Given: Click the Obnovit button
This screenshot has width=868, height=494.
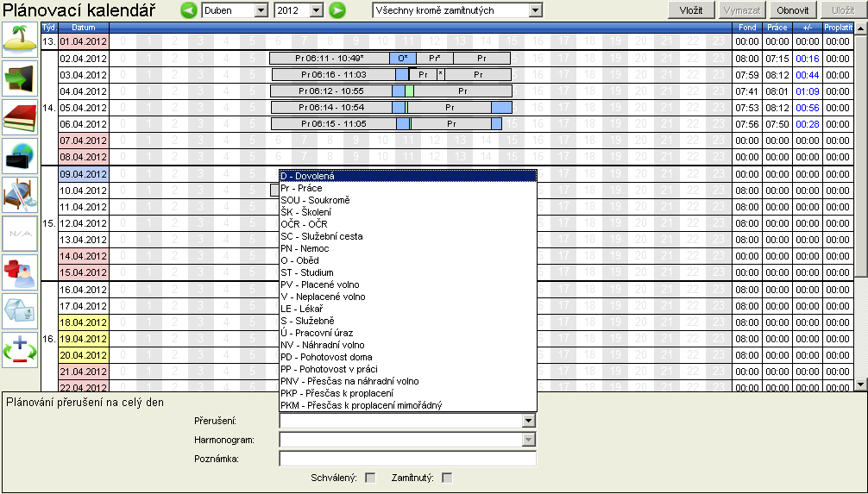Looking at the screenshot, I should [x=792, y=10].
